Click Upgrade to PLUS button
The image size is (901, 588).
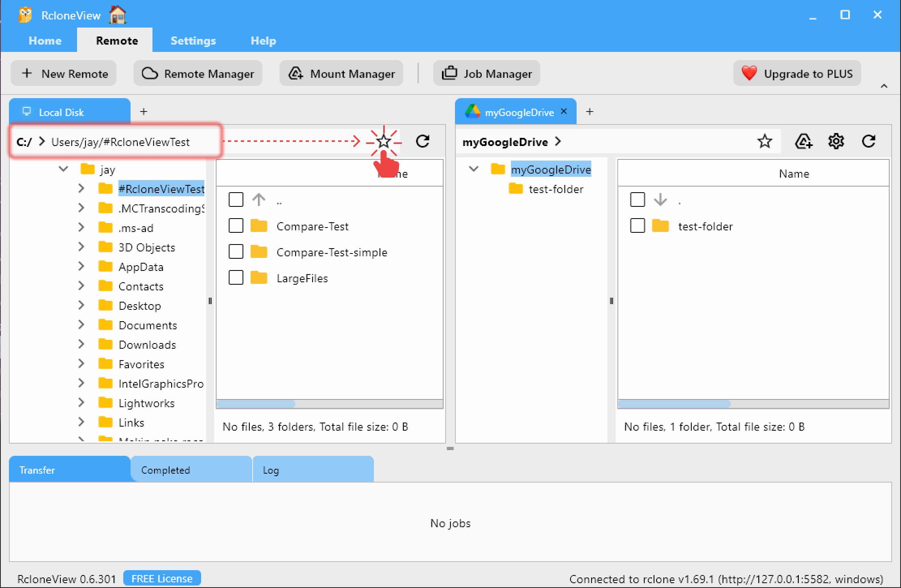(797, 73)
